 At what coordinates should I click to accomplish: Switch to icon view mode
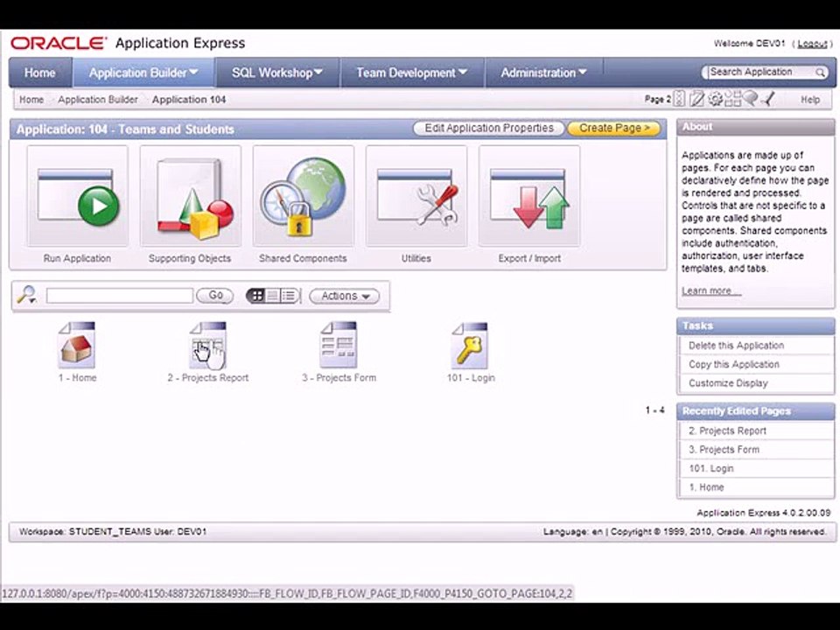click(257, 296)
